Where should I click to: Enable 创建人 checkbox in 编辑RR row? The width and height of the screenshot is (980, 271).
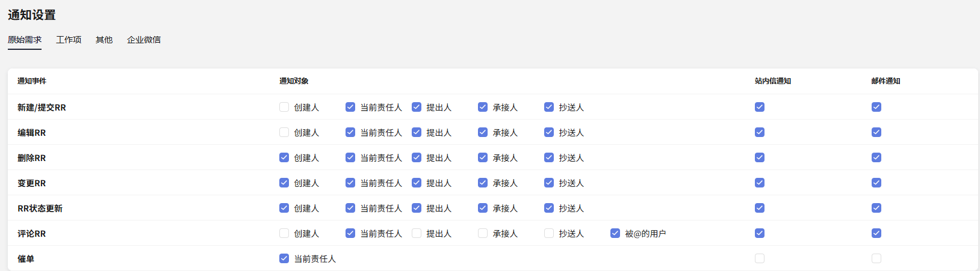(x=284, y=132)
